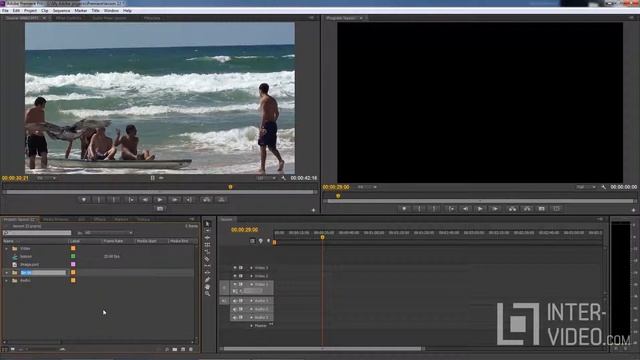Click Go to Out in the Source monitor
The height and width of the screenshot is (360, 640).
click(x=189, y=200)
